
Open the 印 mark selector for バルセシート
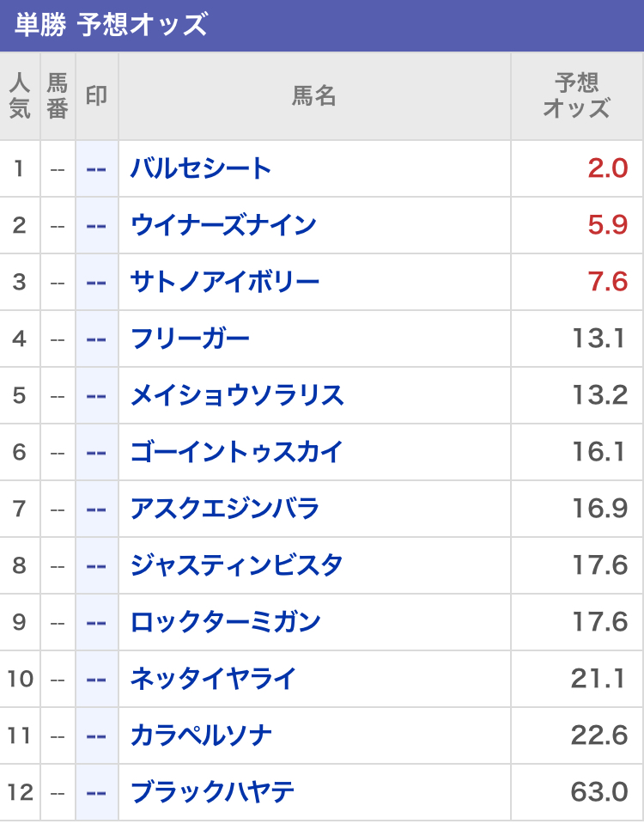pos(96,168)
